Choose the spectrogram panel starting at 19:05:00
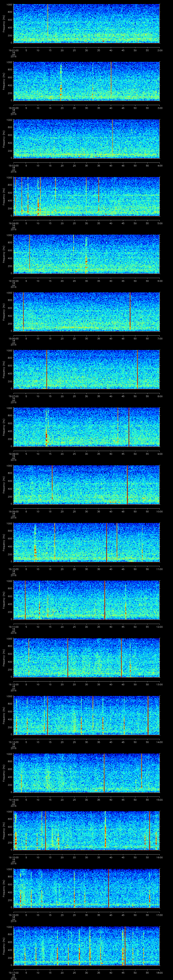 86,254
